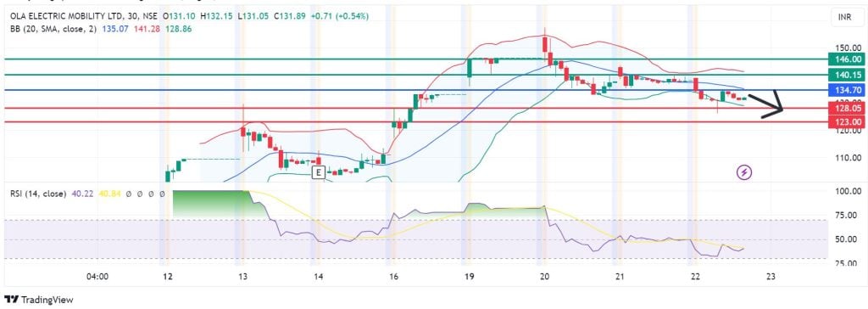Viewport: 868px width, 309px height.
Task: Click date 22 on the time axis
Action: [x=695, y=276]
